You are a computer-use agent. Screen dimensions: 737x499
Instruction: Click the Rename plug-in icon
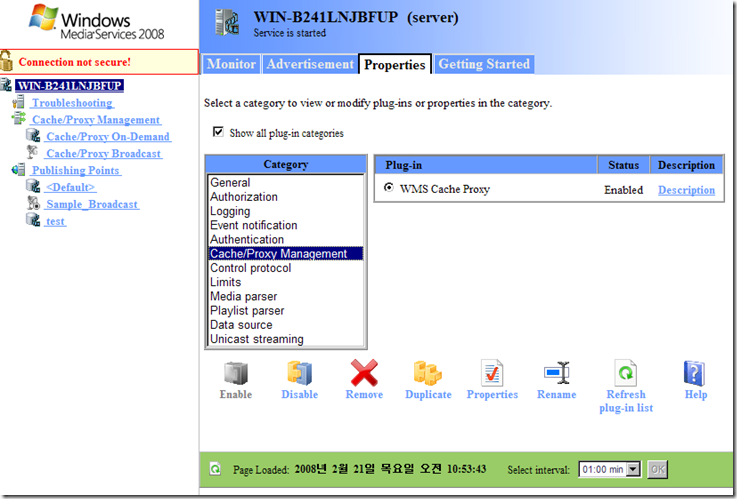[557, 373]
